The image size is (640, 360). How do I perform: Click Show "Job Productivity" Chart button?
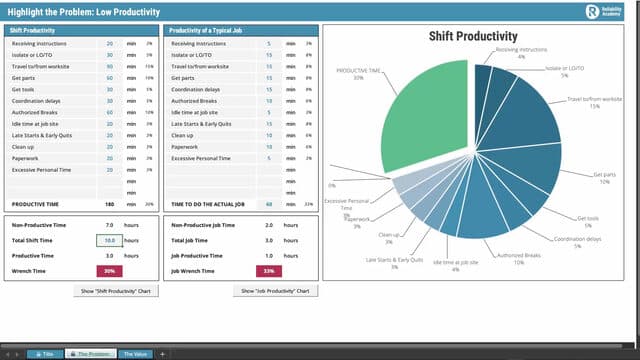pyautogui.click(x=275, y=291)
